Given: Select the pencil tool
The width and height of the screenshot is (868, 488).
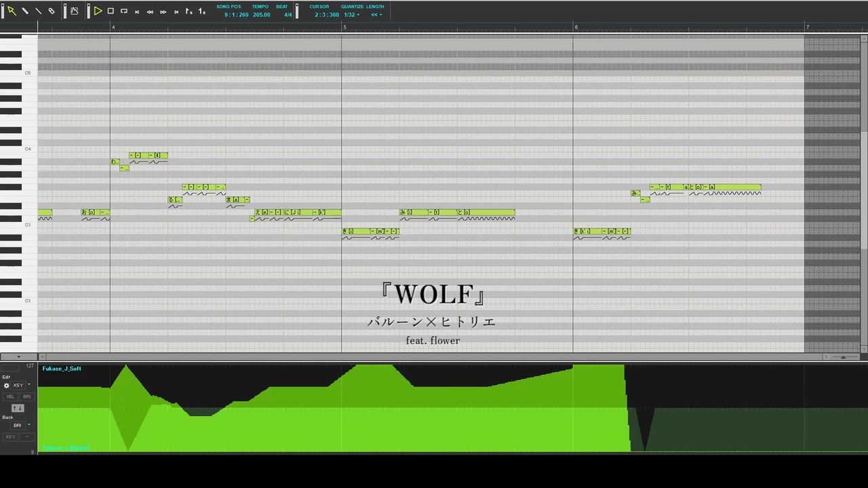Looking at the screenshot, I should click(25, 11).
